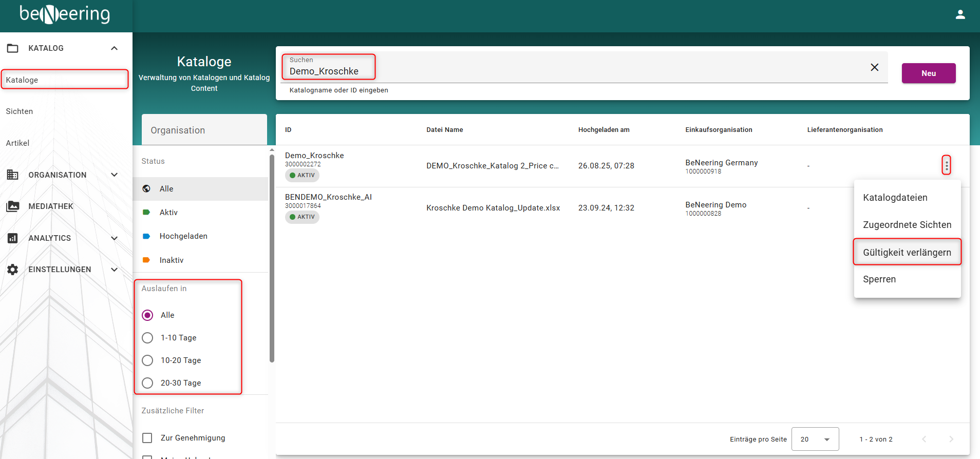Select the 1-10 Tage radio button
The height and width of the screenshot is (459, 980).
147,338
